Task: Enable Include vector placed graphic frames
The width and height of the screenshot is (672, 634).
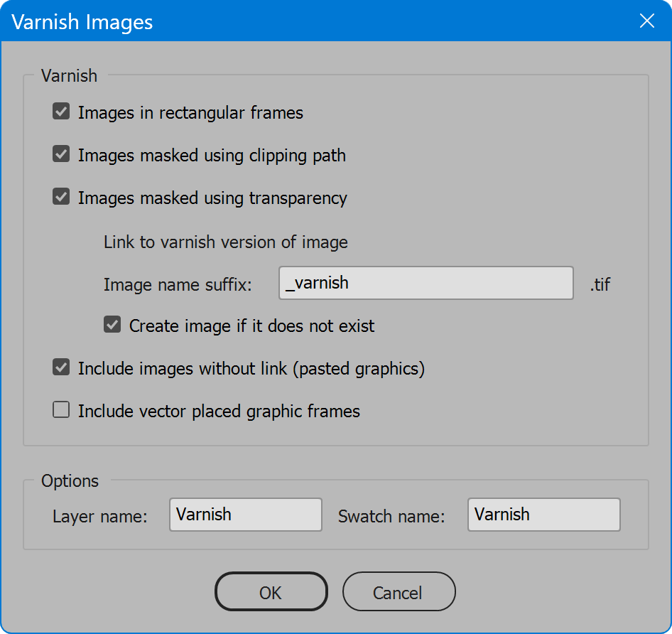Action: pos(61,409)
